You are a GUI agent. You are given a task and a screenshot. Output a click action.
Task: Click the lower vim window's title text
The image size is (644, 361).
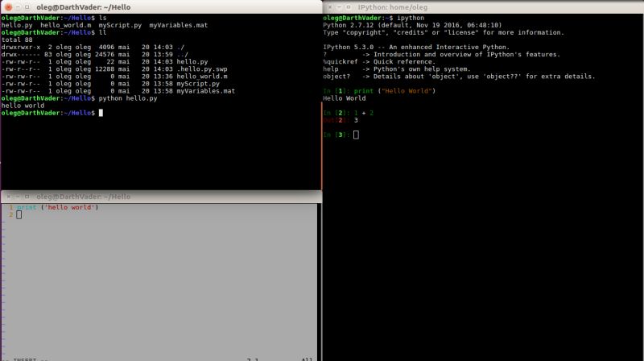tap(84, 197)
